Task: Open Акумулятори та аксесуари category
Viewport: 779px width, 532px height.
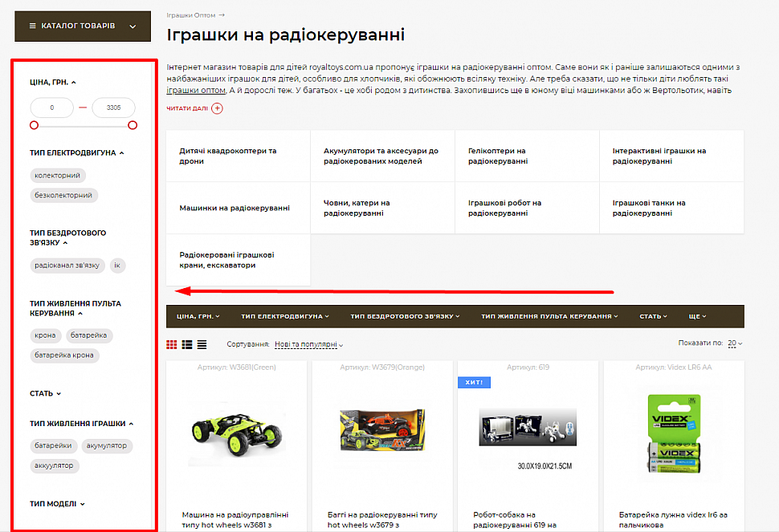Action: tap(382, 156)
